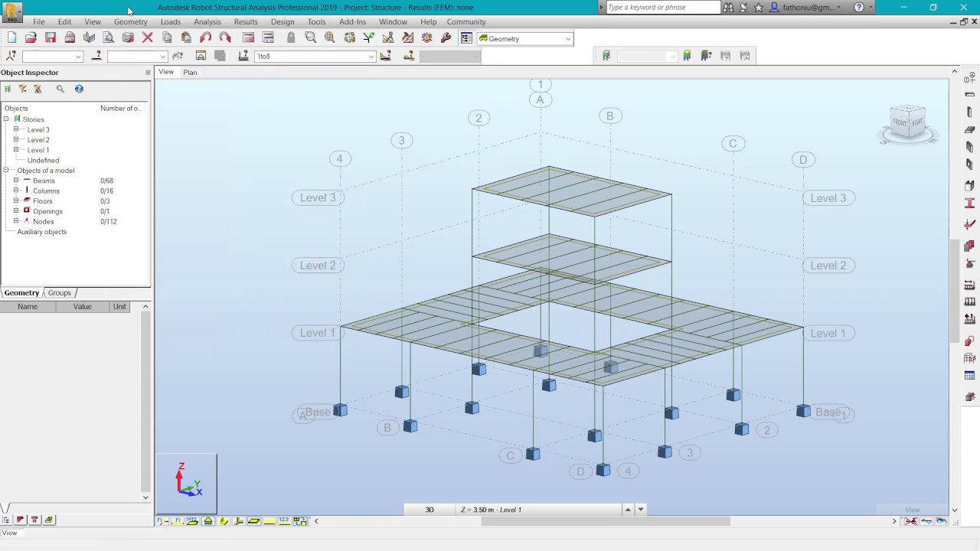Screen dimensions: 980x551
Task: Click the Redo arrow icon
Action: tap(225, 37)
